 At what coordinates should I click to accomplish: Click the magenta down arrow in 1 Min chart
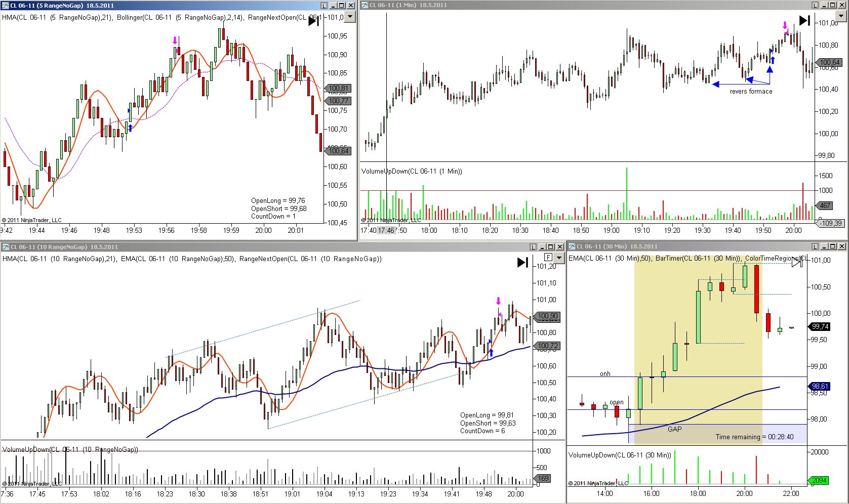785,25
